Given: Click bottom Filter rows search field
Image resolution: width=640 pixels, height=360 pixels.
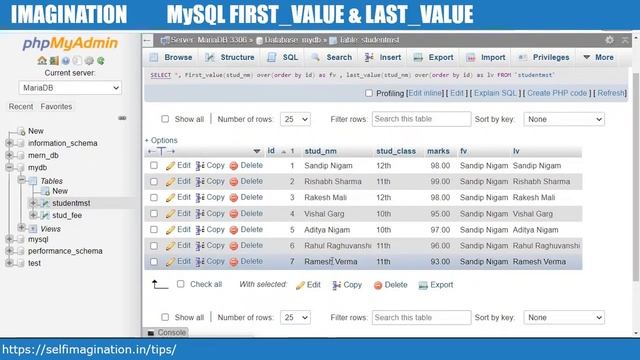Looking at the screenshot, I should (421, 318).
